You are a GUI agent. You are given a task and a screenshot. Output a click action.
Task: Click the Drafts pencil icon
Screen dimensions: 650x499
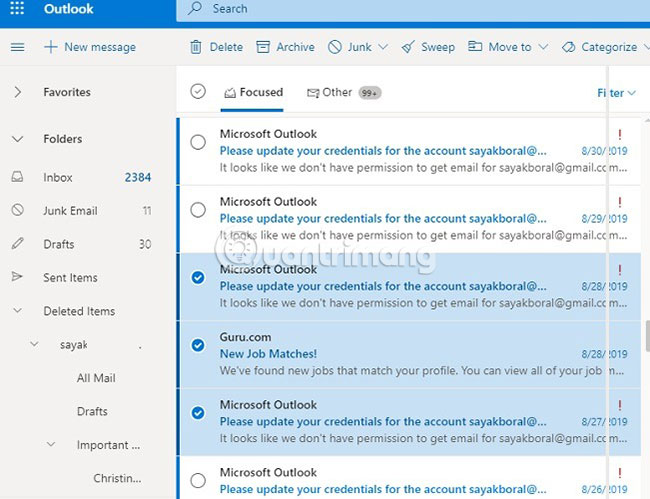pos(17,243)
